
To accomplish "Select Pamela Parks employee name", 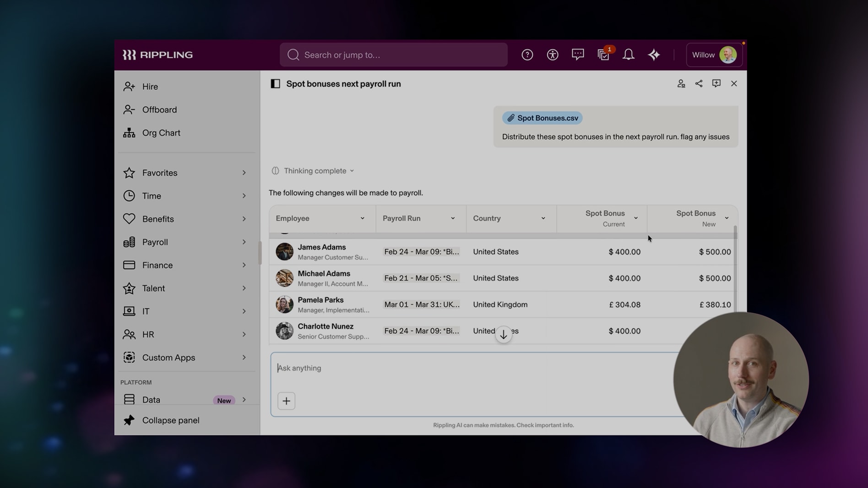I will pyautogui.click(x=320, y=300).
